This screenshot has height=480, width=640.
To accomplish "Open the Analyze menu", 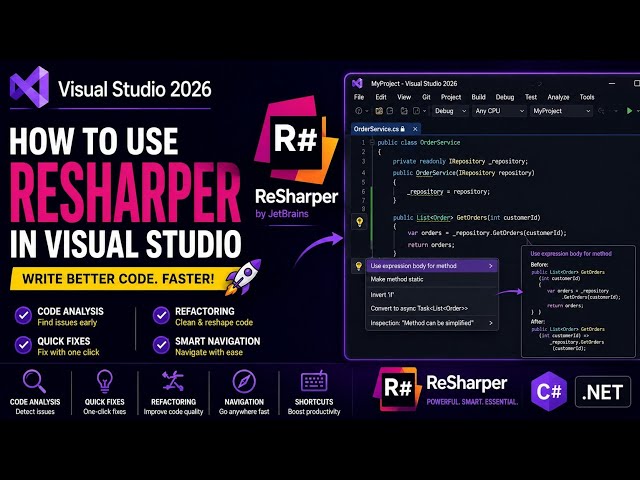I will (x=558, y=97).
